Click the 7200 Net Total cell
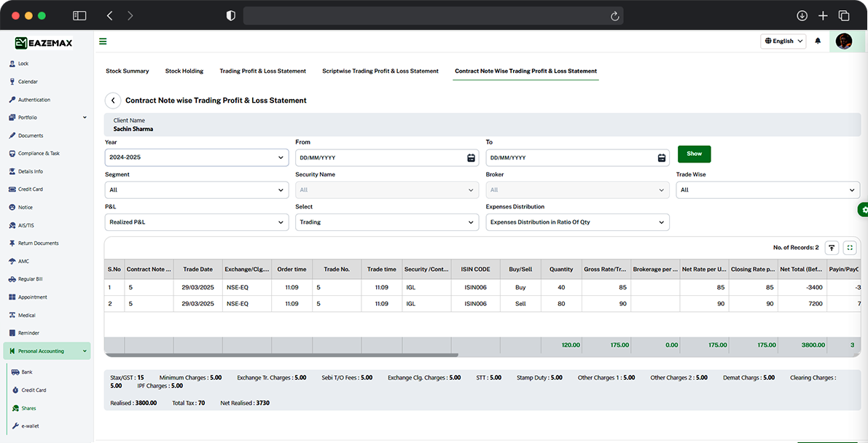 802,303
